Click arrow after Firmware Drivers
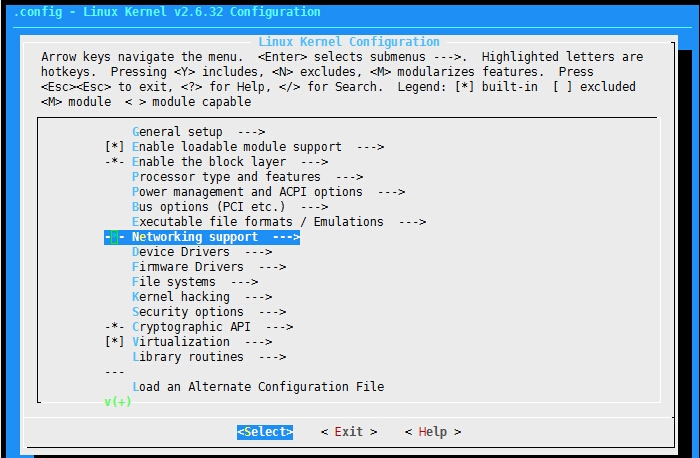This screenshot has width=700, height=458. click(272, 267)
